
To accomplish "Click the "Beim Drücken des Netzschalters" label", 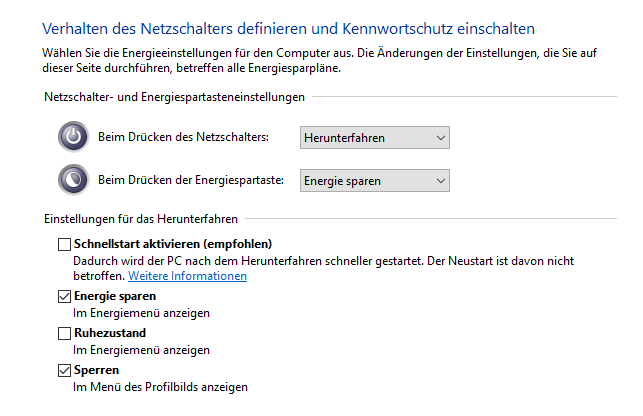I will [183, 137].
